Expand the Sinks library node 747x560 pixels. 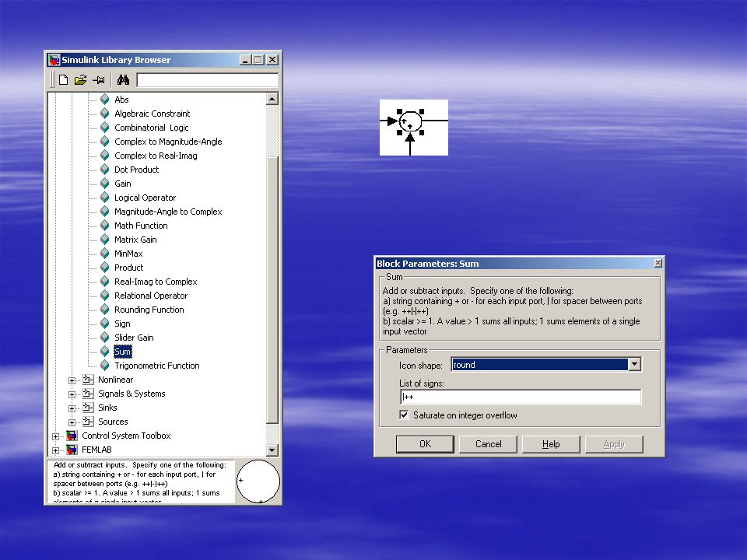(x=72, y=408)
